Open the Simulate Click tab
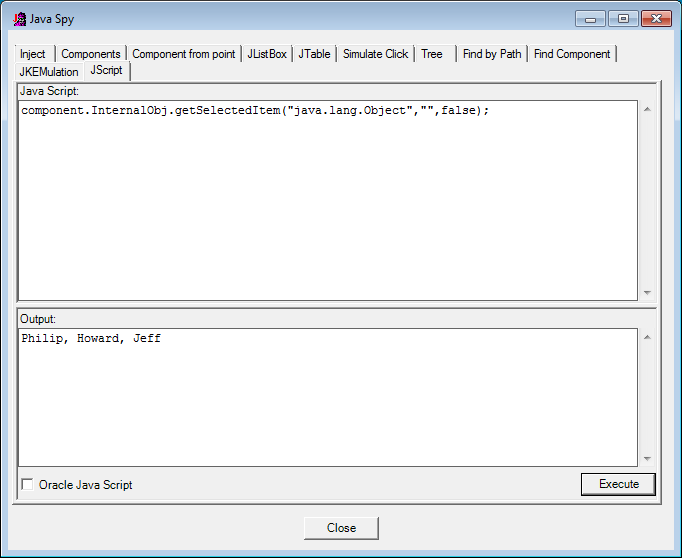 pos(375,54)
